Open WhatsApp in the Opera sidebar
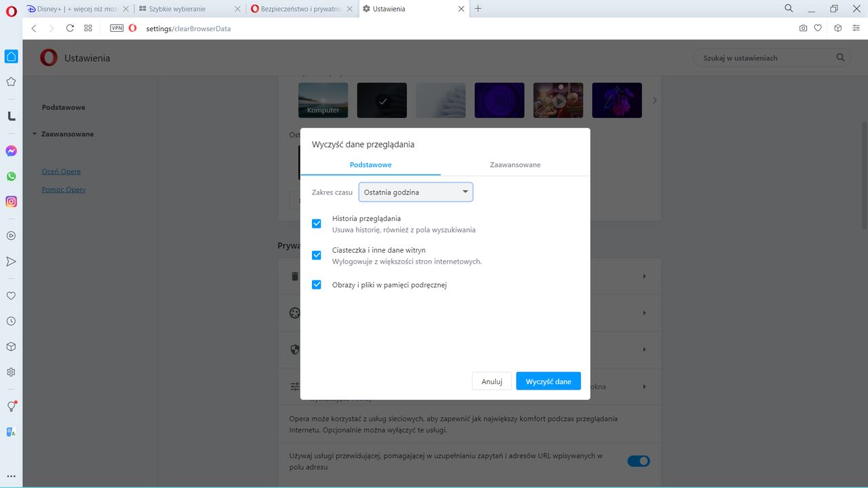Viewport: 868px width, 488px height. click(x=11, y=176)
